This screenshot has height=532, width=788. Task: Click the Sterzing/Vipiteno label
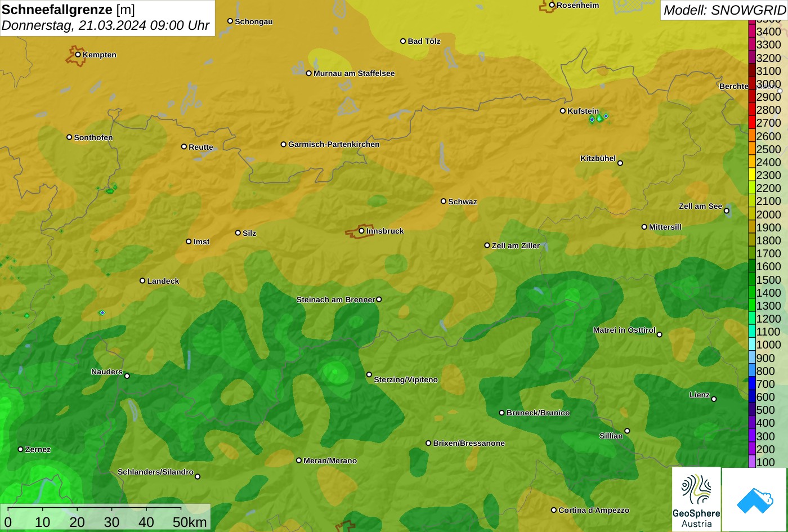[406, 379]
